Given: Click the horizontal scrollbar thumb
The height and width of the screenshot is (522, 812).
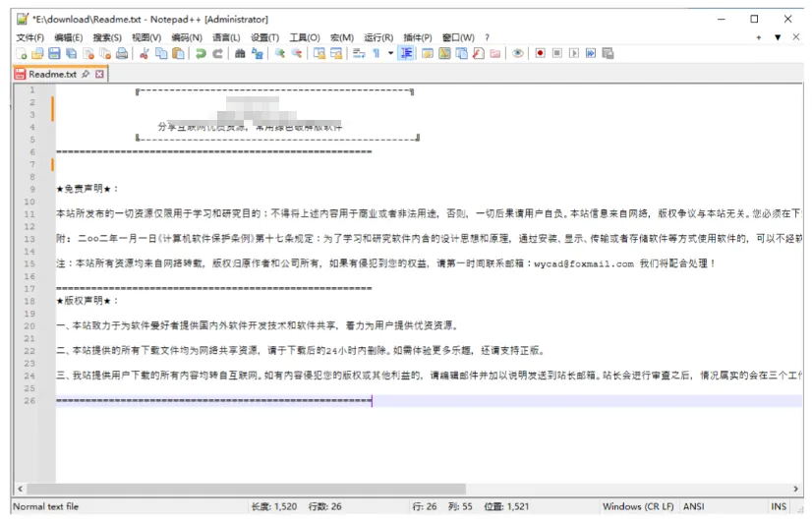Looking at the screenshot, I should coord(247,489).
